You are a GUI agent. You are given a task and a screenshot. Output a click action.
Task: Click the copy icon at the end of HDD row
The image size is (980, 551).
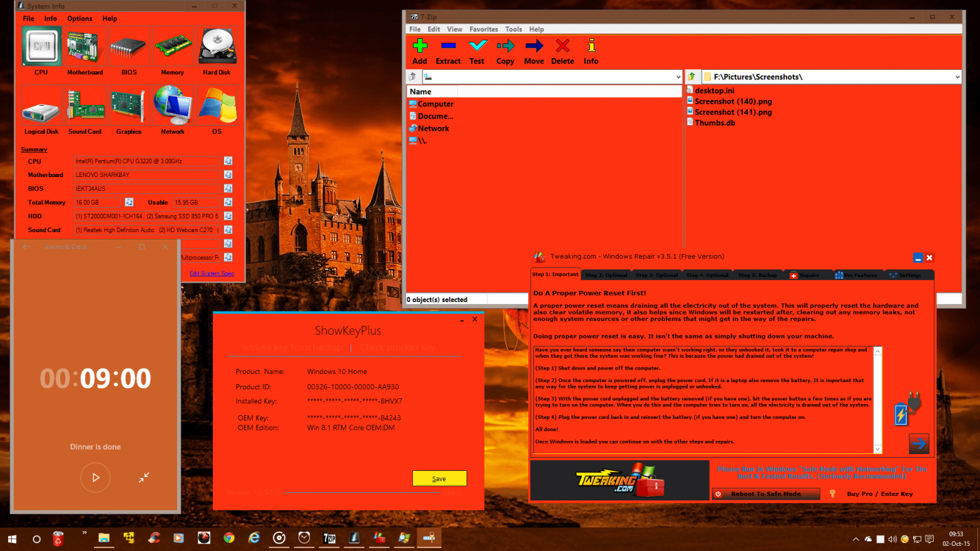click(228, 216)
